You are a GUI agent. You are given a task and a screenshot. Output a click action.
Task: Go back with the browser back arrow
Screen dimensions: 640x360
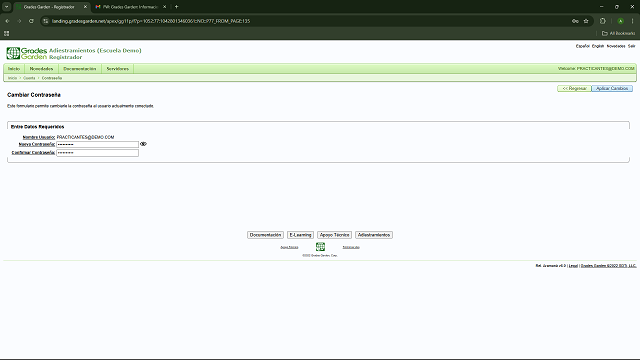(x=7, y=21)
